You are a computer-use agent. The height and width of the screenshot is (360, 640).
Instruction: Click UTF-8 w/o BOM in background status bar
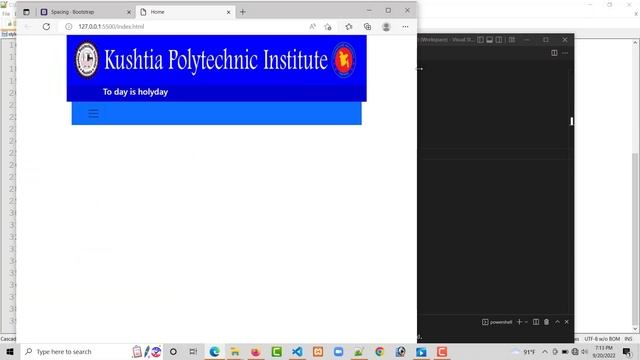602,339
